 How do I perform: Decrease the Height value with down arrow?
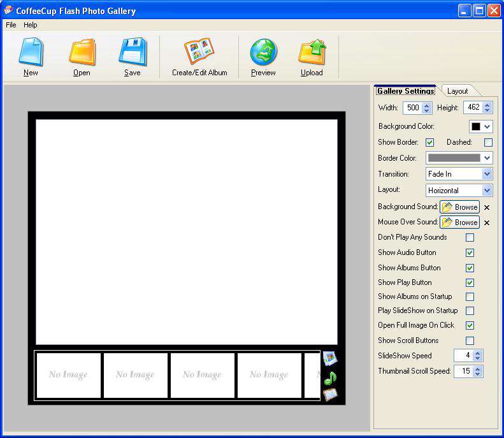[x=487, y=111]
